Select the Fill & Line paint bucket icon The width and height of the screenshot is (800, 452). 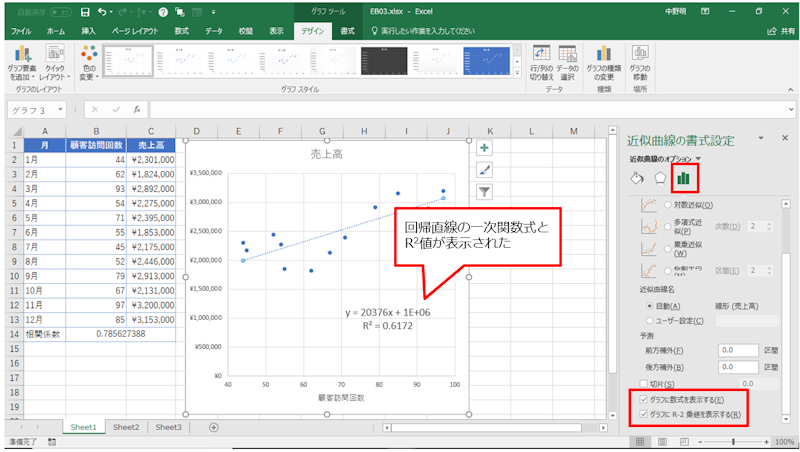tap(636, 179)
